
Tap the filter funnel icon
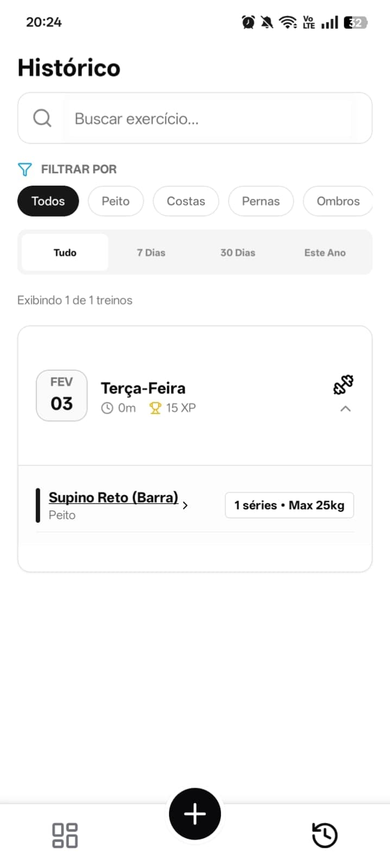[x=25, y=169]
